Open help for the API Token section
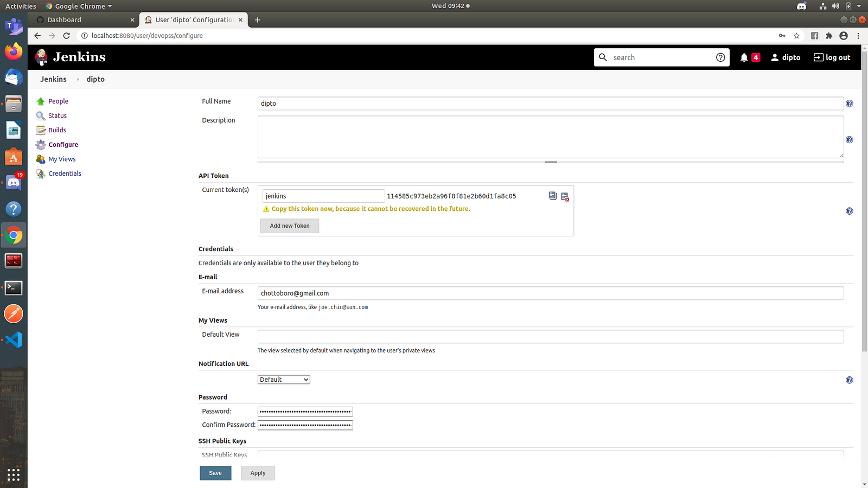 coord(850,211)
